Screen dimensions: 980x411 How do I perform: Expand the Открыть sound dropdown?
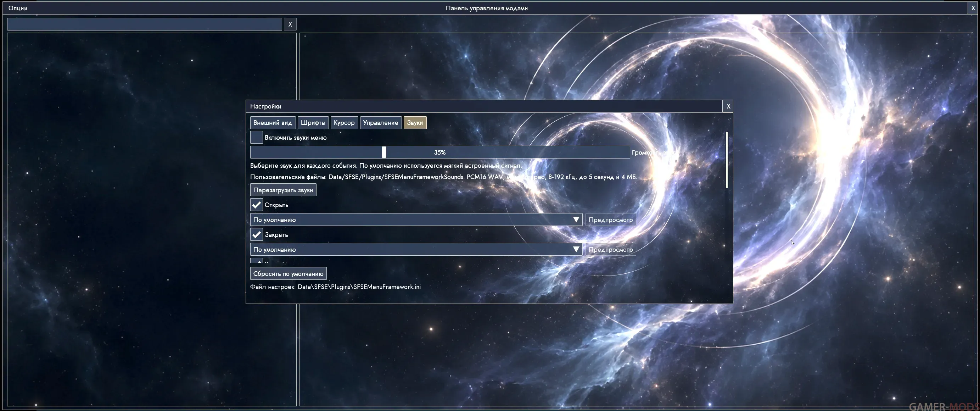[416, 220]
